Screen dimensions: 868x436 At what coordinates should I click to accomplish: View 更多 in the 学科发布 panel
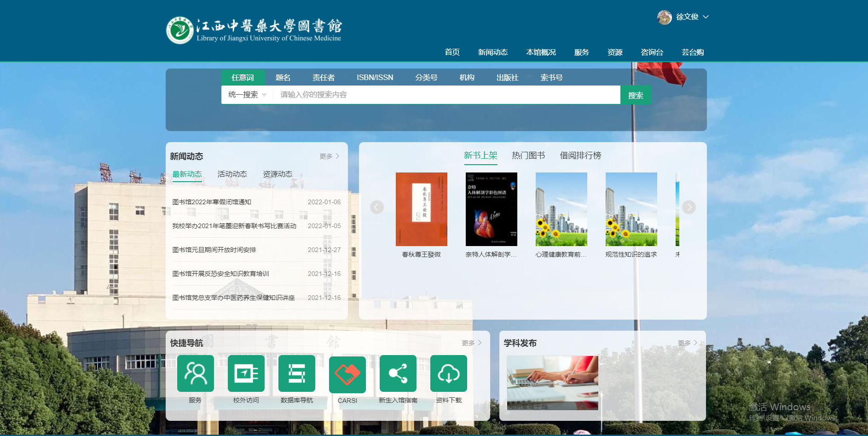pos(688,343)
